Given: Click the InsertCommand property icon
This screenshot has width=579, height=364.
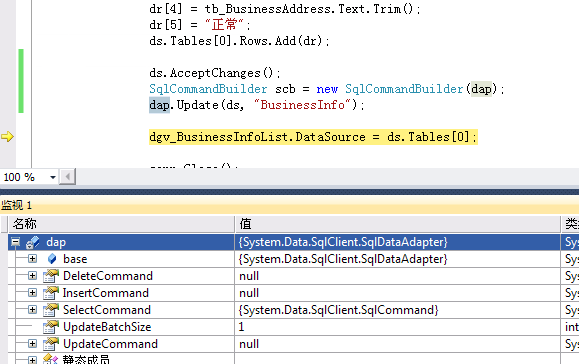Looking at the screenshot, I should click(x=51, y=293).
